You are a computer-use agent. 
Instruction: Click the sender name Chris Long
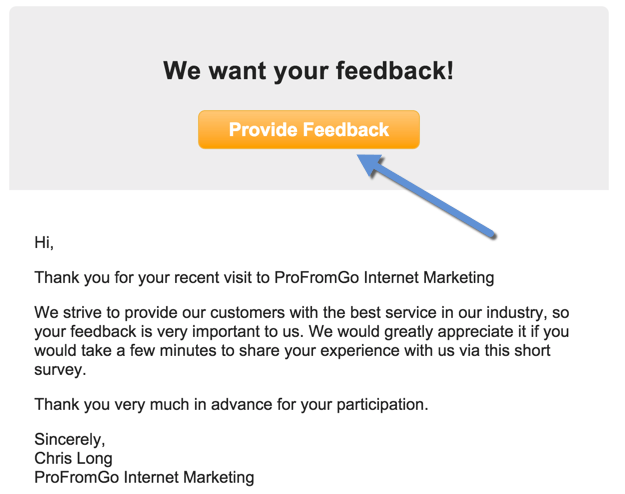73,459
